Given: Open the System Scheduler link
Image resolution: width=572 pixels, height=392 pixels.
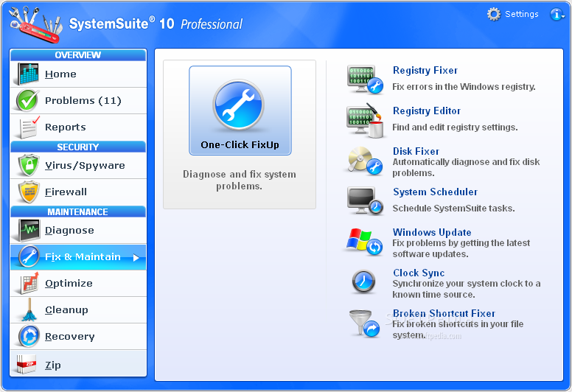Looking at the screenshot, I should point(435,192).
